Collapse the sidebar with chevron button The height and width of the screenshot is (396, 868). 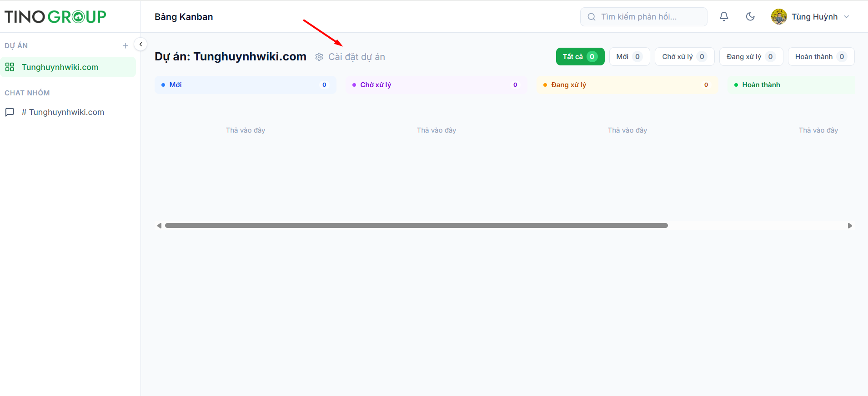140,44
